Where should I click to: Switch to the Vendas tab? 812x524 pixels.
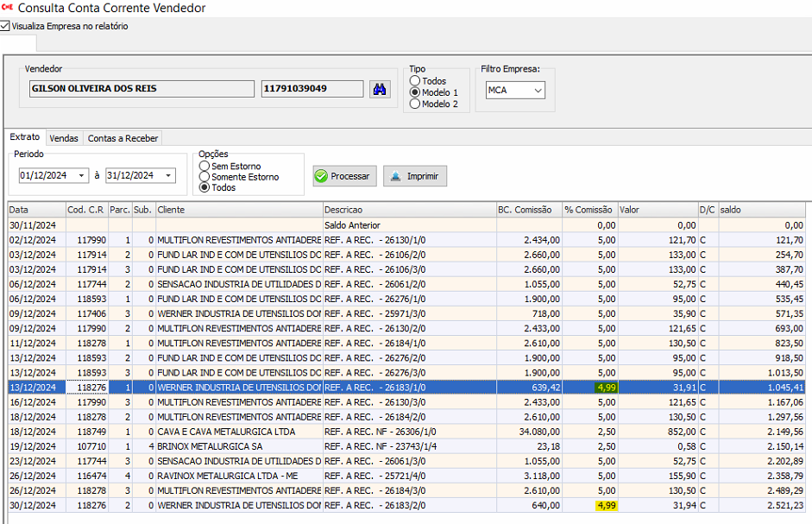(x=64, y=138)
